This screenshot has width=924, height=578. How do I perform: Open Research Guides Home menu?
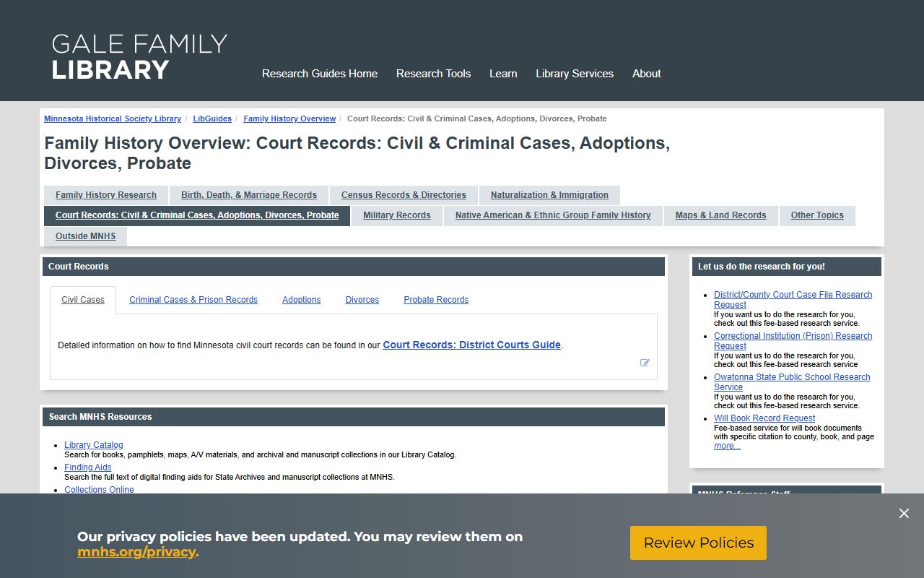pyautogui.click(x=320, y=74)
